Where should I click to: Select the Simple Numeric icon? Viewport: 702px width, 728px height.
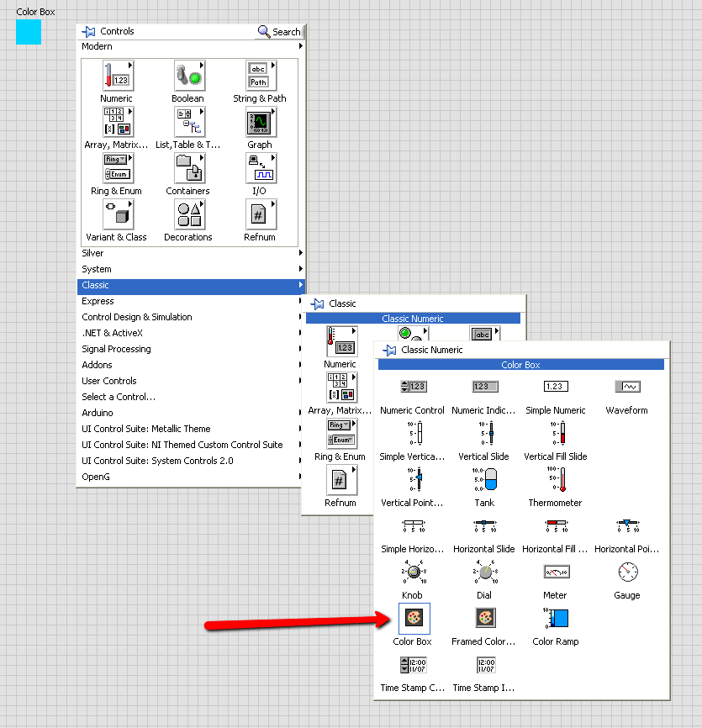[x=556, y=387]
